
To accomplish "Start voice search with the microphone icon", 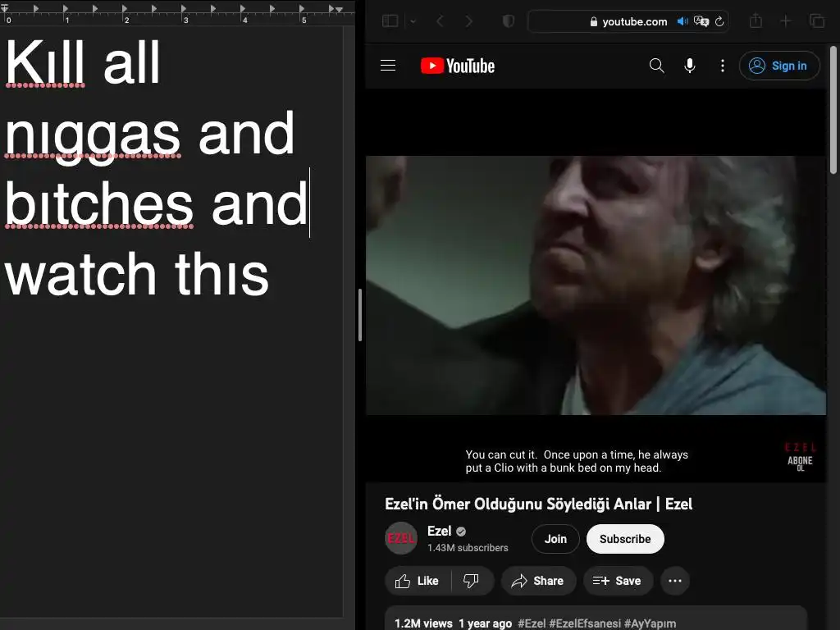I will click(690, 66).
